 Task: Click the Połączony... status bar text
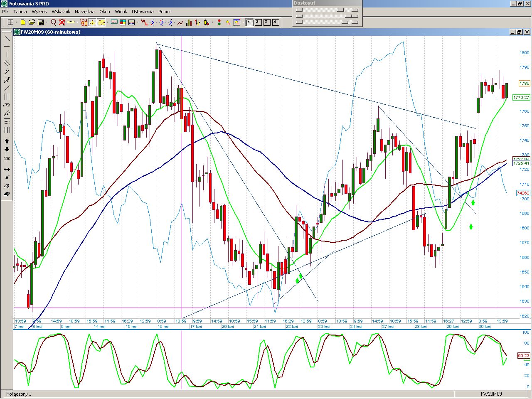18,394
